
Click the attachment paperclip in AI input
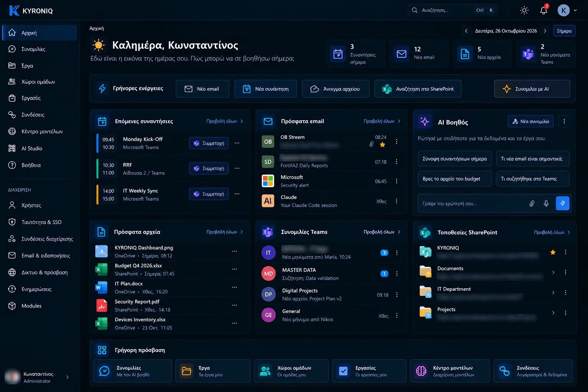tap(532, 204)
